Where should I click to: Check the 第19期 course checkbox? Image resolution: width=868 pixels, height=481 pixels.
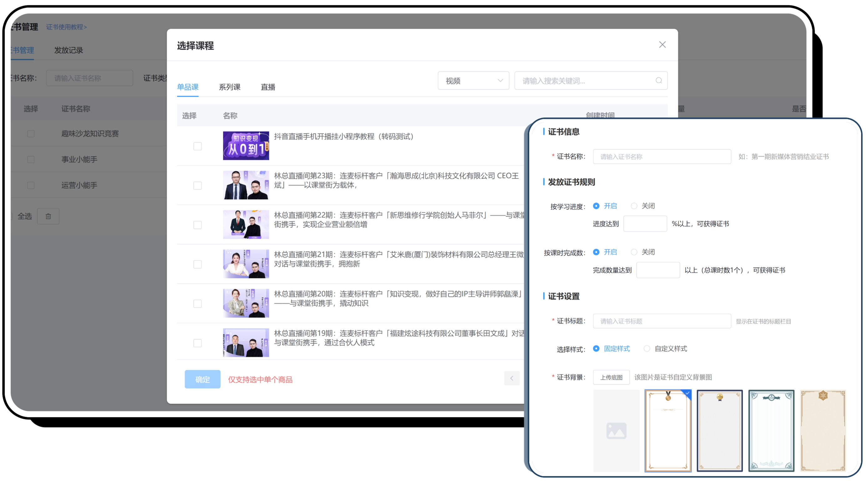click(197, 344)
